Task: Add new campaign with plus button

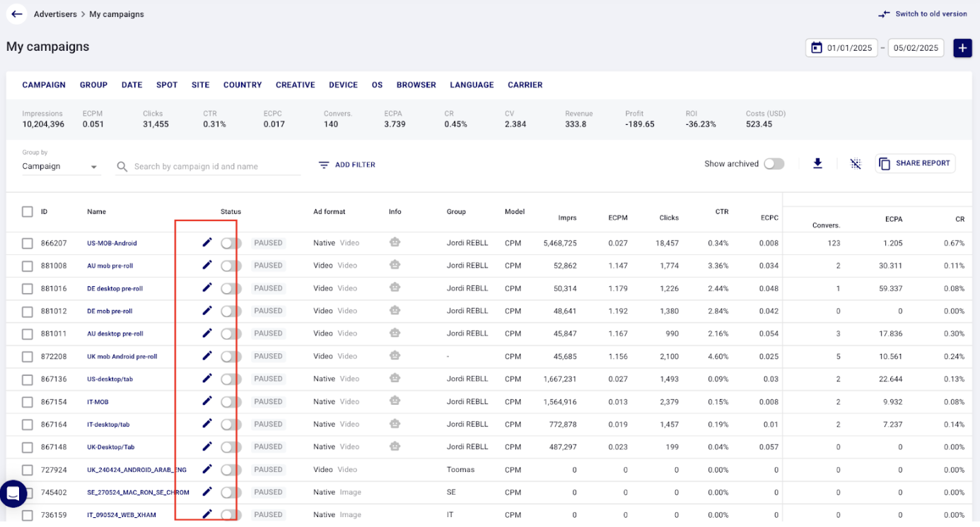Action: coord(962,48)
